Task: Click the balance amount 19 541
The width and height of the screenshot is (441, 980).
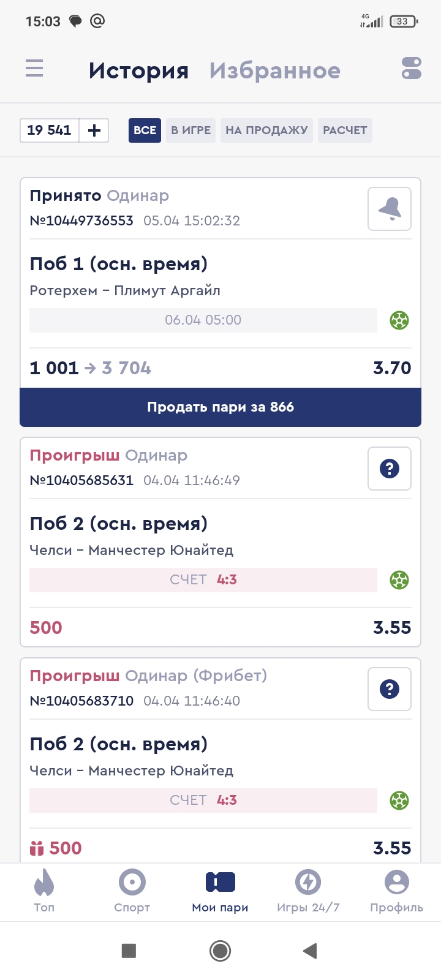Action: (x=50, y=130)
